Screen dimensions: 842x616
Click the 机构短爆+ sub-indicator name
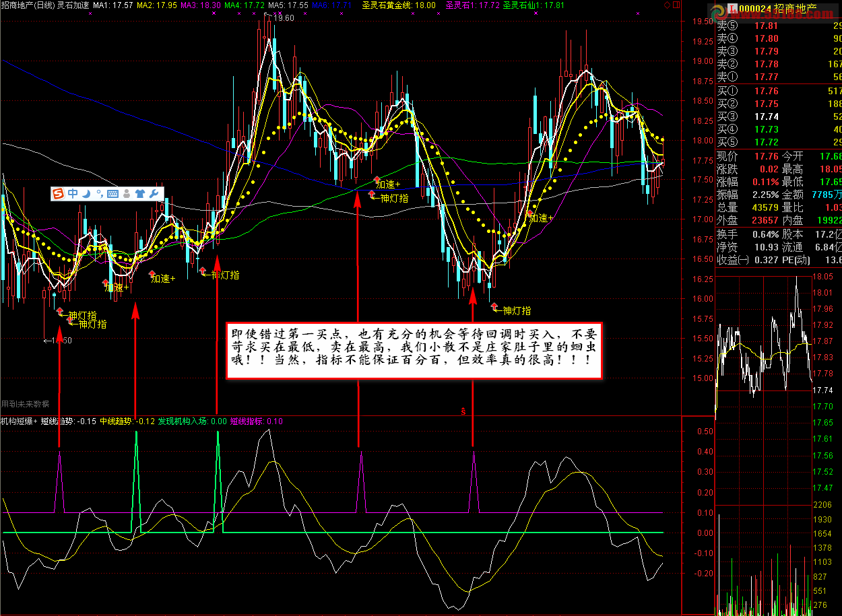point(20,421)
